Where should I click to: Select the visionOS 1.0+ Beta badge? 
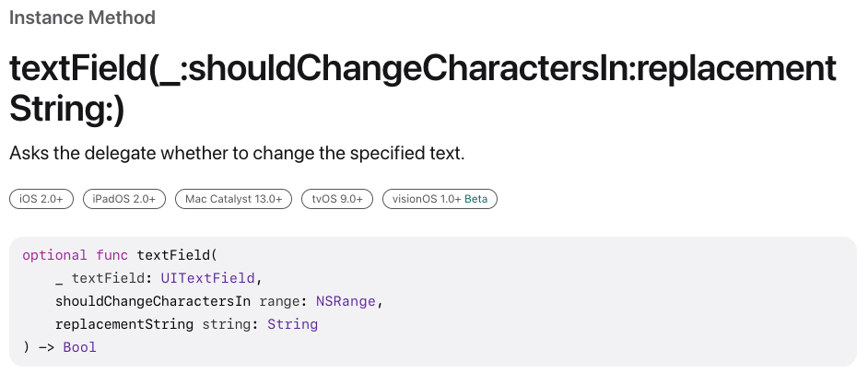440,199
